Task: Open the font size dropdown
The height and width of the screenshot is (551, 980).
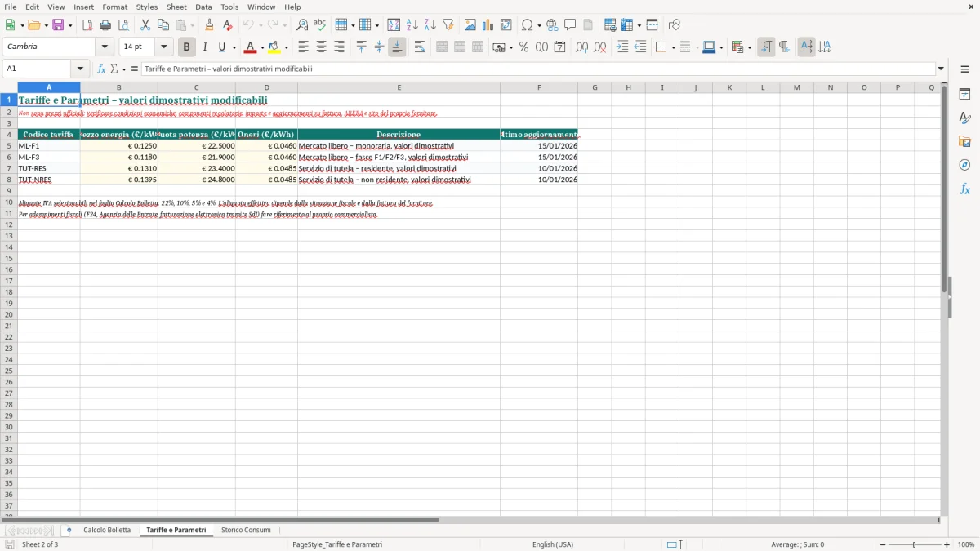Action: (164, 47)
